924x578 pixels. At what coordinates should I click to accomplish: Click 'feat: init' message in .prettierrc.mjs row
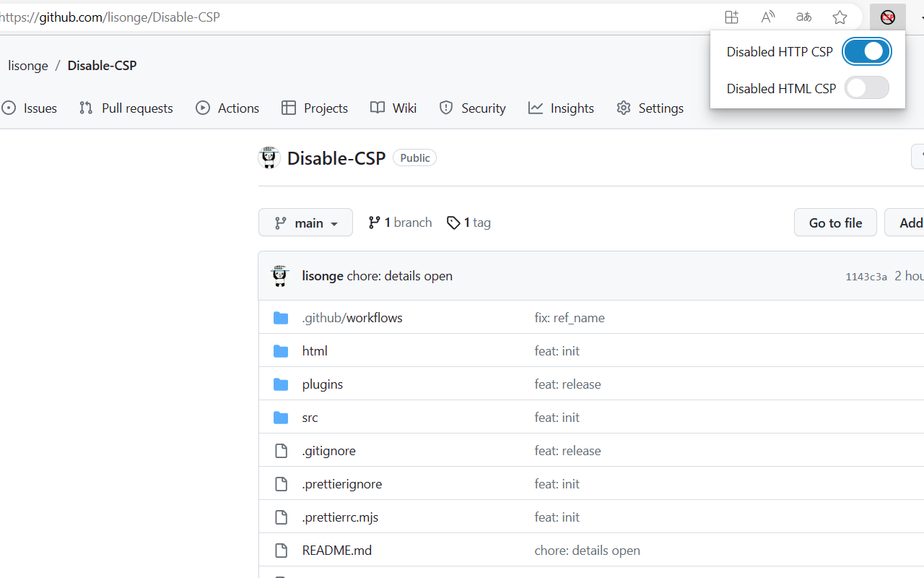[x=557, y=517]
